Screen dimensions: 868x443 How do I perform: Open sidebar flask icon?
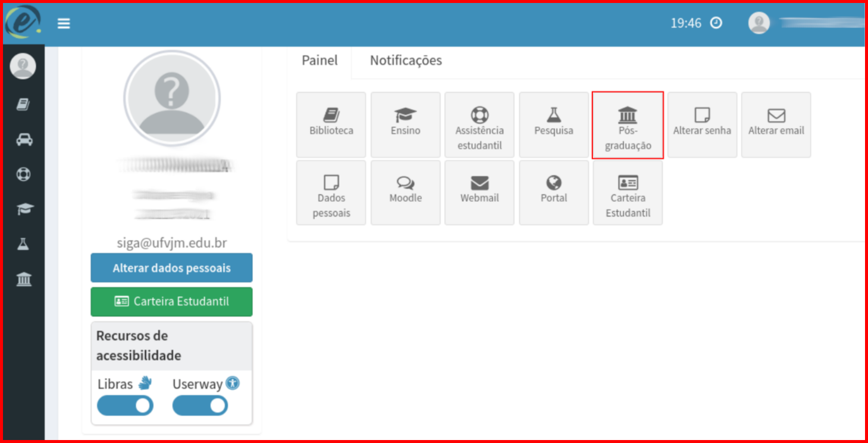[23, 244]
